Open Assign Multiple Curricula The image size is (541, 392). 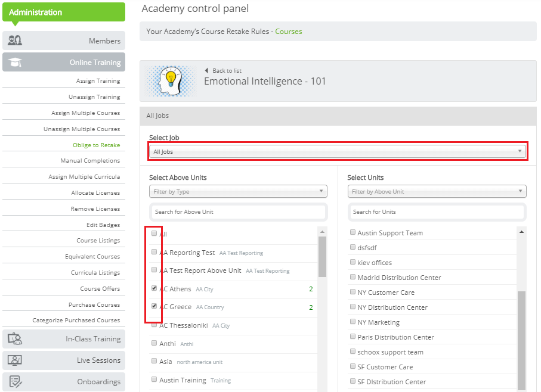coord(84,177)
